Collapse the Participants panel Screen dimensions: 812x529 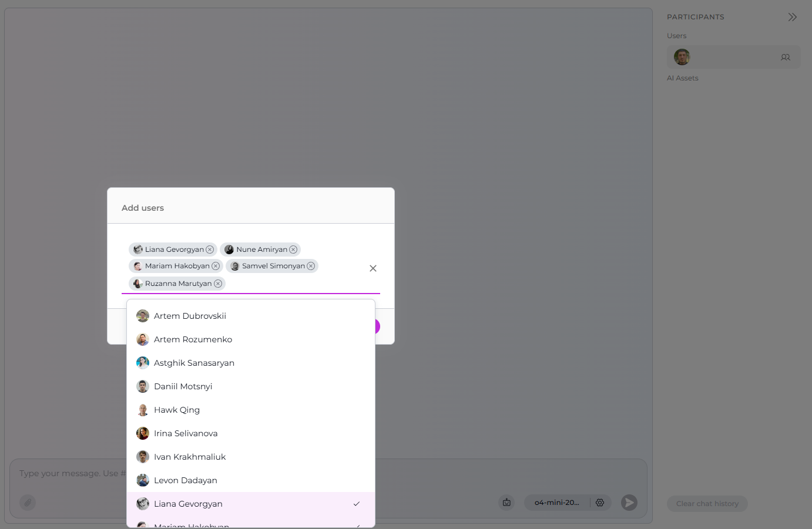pos(792,17)
